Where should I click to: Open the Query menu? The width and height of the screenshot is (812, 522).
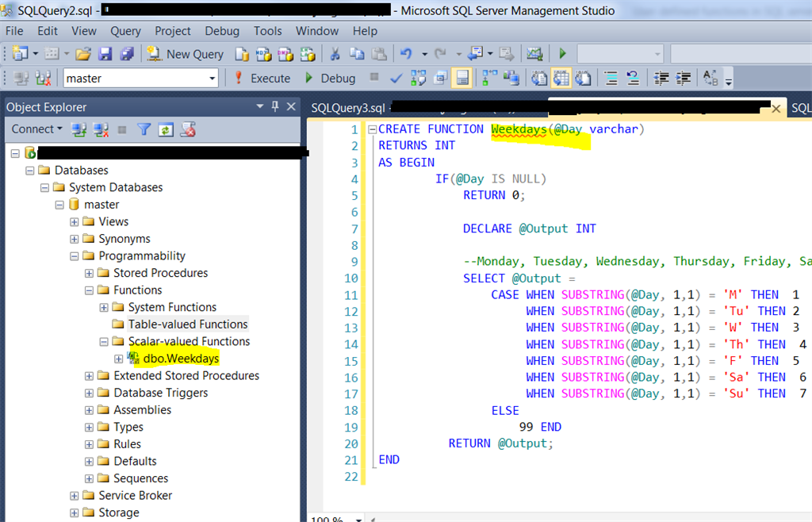(x=125, y=31)
